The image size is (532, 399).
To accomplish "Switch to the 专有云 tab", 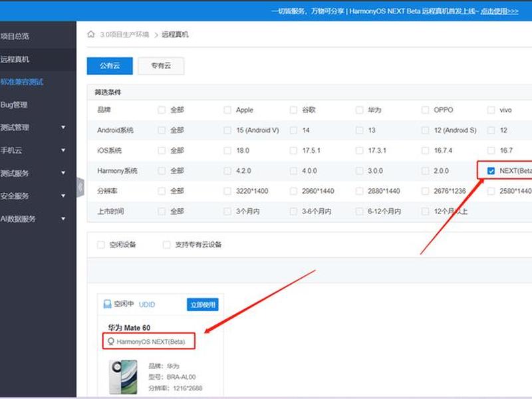I will click(161, 66).
